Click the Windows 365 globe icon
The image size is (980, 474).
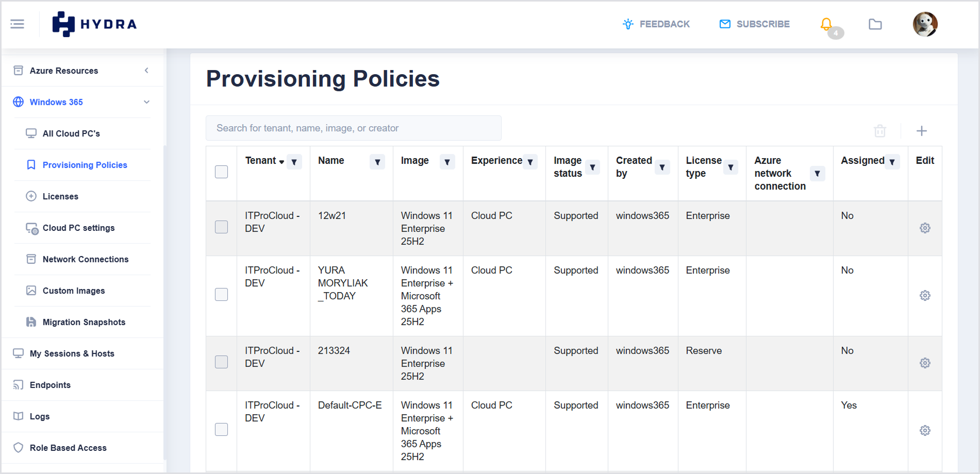pyautogui.click(x=18, y=102)
